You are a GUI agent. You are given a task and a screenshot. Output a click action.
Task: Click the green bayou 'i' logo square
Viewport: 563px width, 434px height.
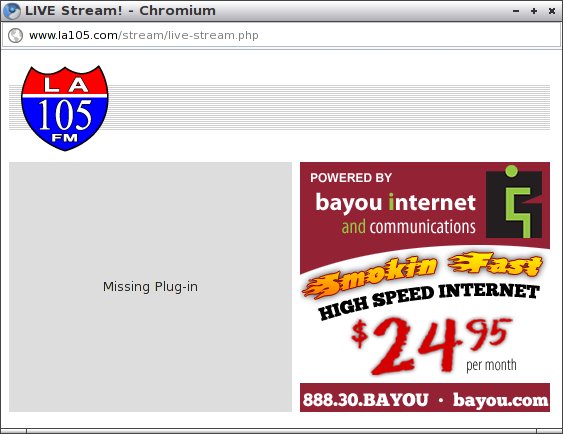click(x=514, y=201)
